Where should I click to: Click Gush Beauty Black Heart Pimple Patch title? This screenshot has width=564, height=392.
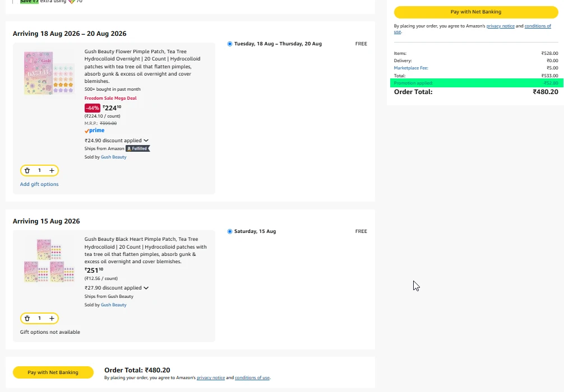[146, 250]
